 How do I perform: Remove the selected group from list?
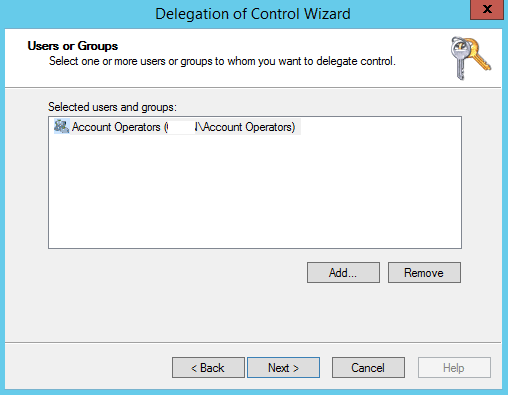(x=424, y=273)
